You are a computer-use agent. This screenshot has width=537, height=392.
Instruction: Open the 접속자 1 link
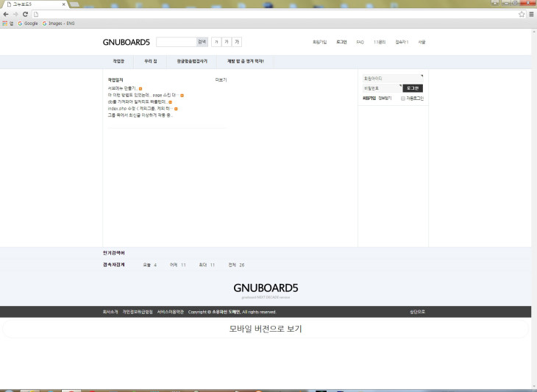click(402, 42)
